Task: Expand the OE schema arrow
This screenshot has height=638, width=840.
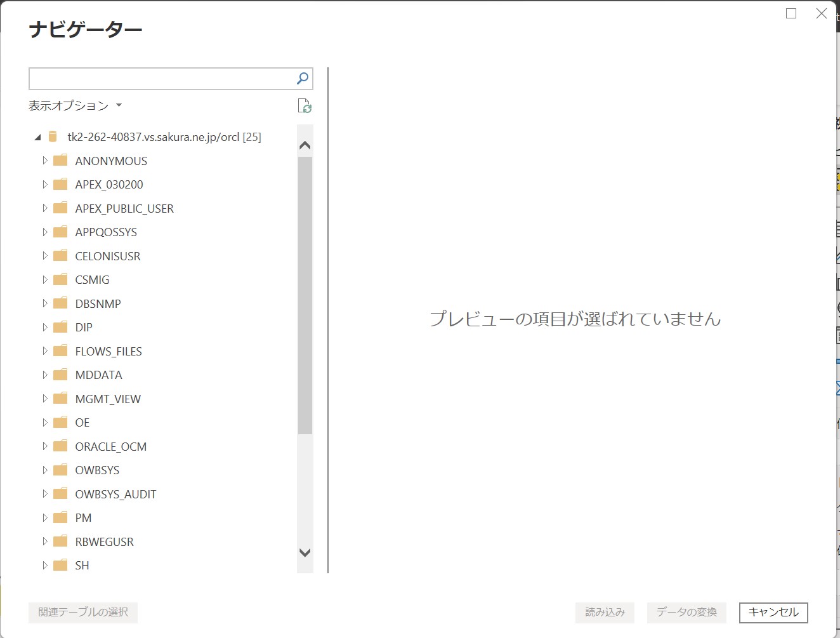Action: pos(44,423)
